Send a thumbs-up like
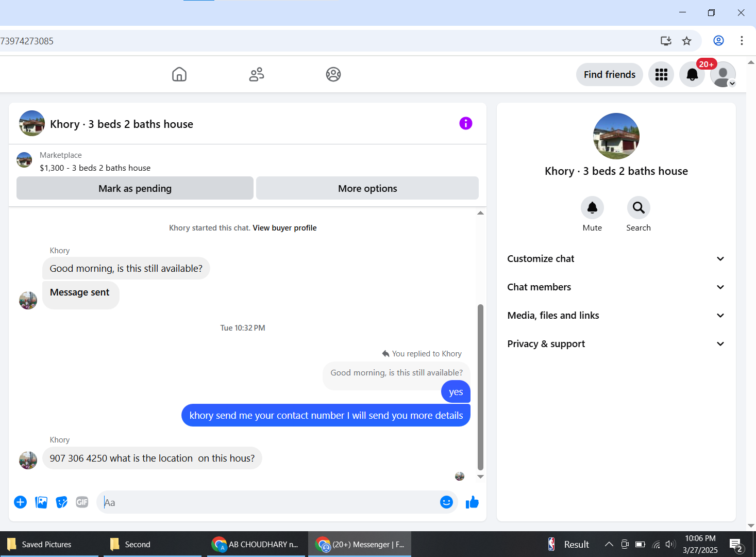Viewport: 756px width, 557px height. [472, 502]
